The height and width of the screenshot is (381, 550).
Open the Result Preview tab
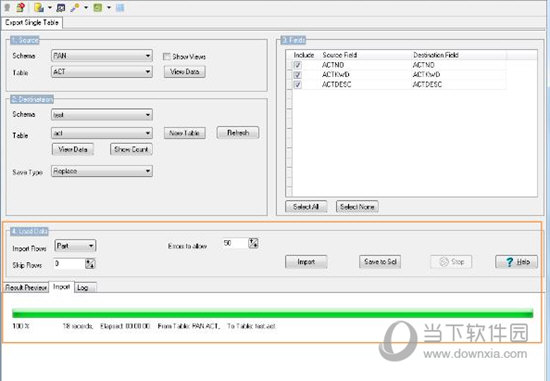coord(26,288)
